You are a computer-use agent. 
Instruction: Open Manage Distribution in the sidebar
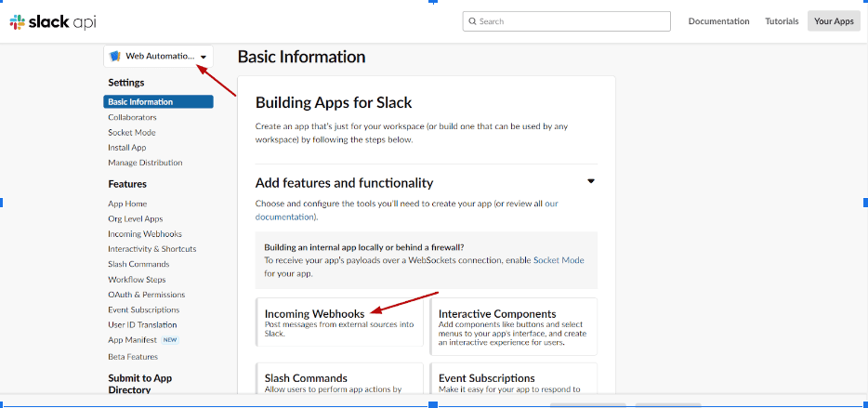tap(145, 163)
